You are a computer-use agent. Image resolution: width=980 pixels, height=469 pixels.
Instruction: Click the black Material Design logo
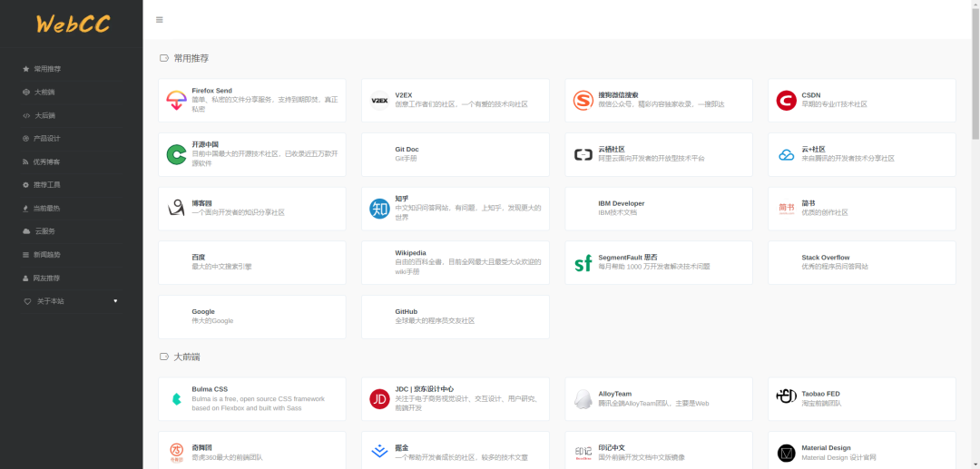pos(786,453)
